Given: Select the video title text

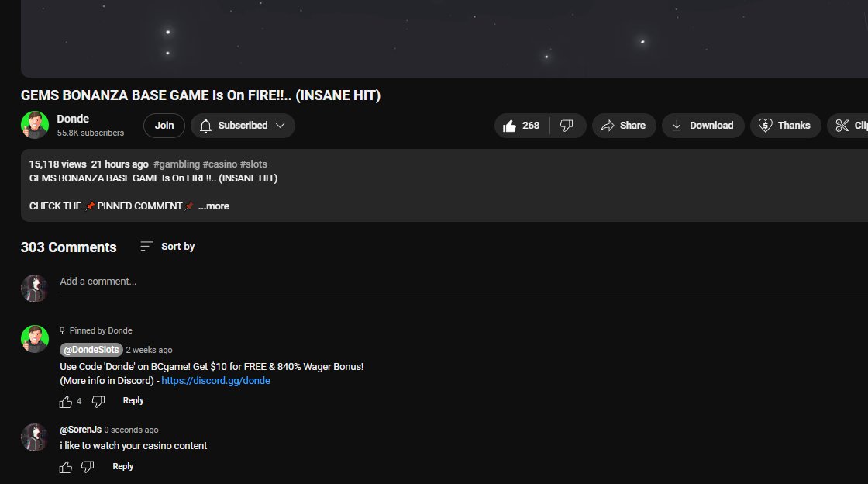Looking at the screenshot, I should (x=201, y=95).
